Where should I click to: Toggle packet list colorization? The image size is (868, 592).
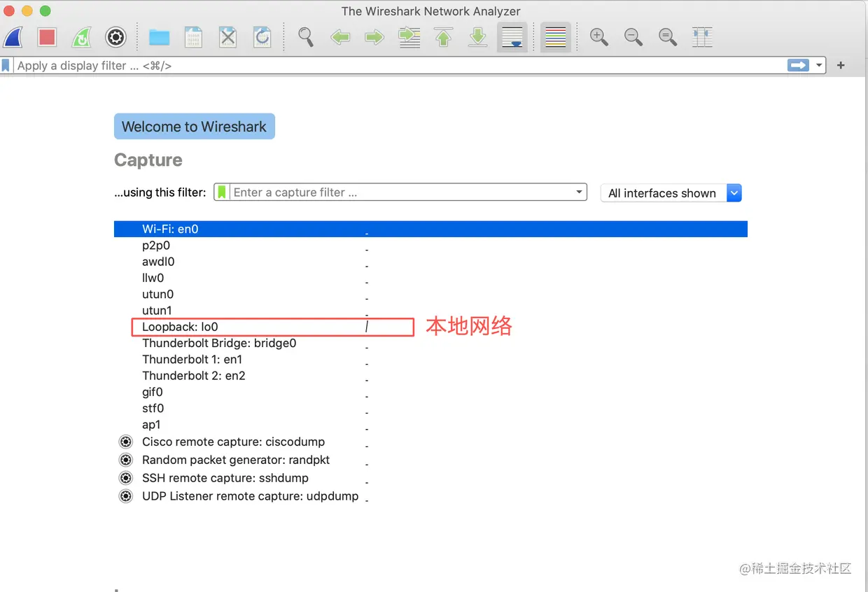(556, 37)
